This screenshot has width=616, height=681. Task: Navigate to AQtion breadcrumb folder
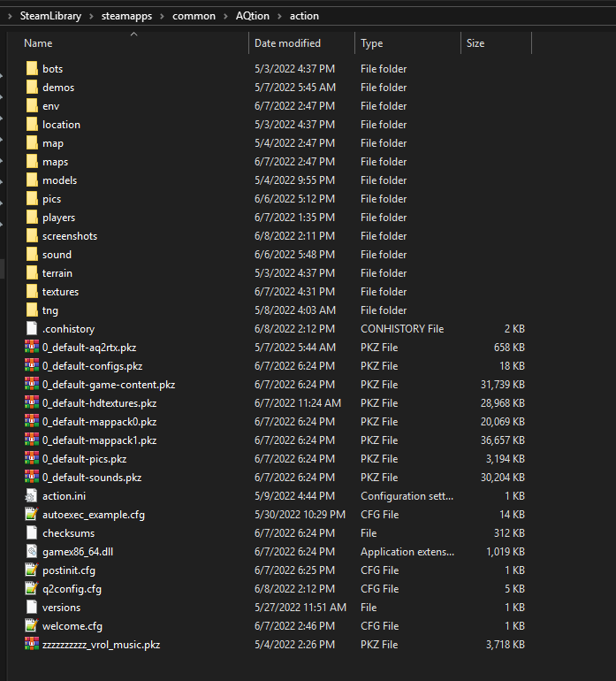coord(253,16)
